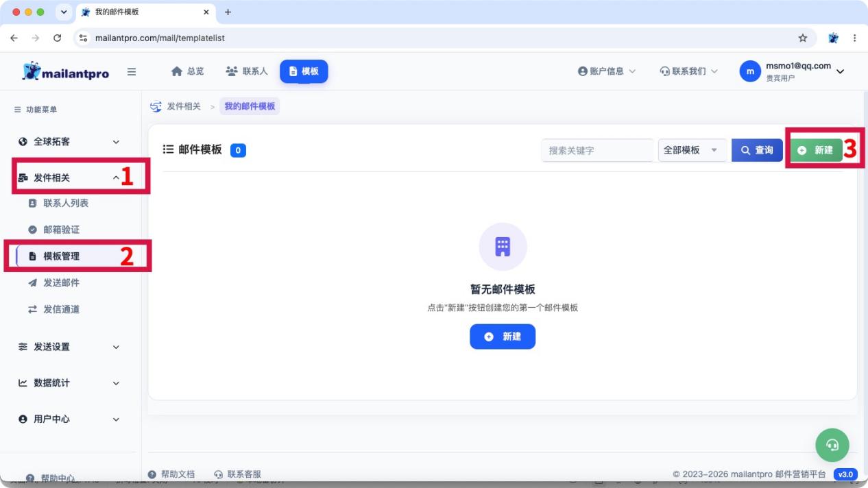Open the tab search dropdown arrow
The height and width of the screenshot is (488, 868).
point(64,12)
